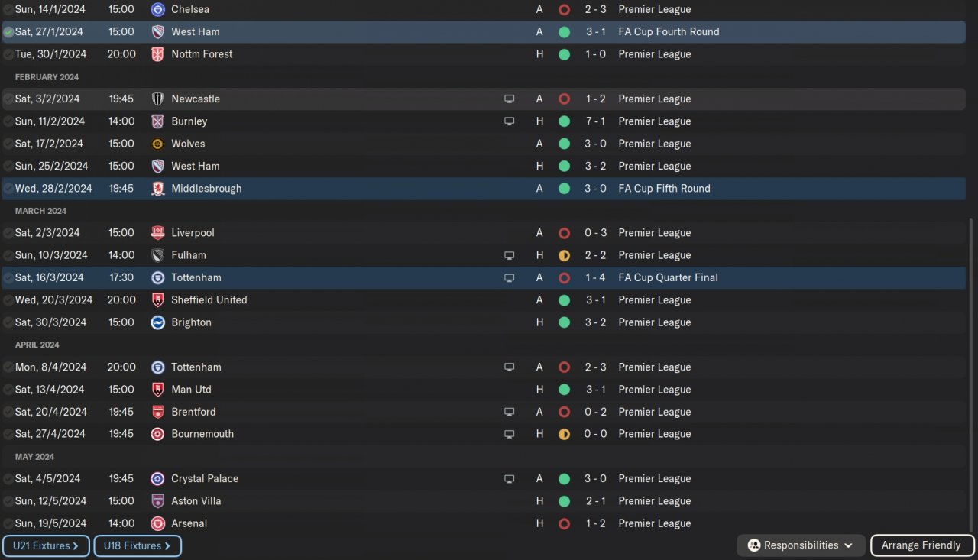Click the Chelsea club badge

tap(157, 10)
